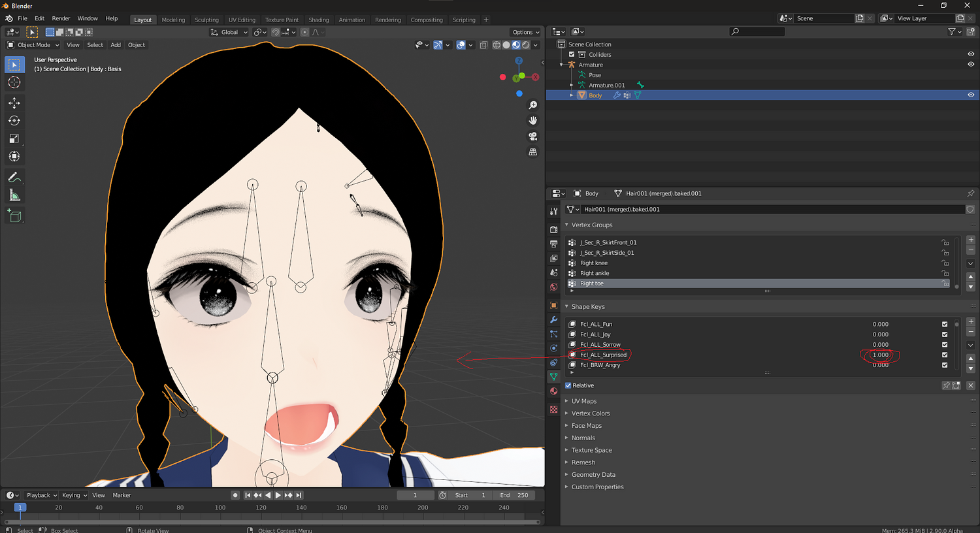
Task: Expand the Vertex Colors panel
Action: pyautogui.click(x=591, y=413)
